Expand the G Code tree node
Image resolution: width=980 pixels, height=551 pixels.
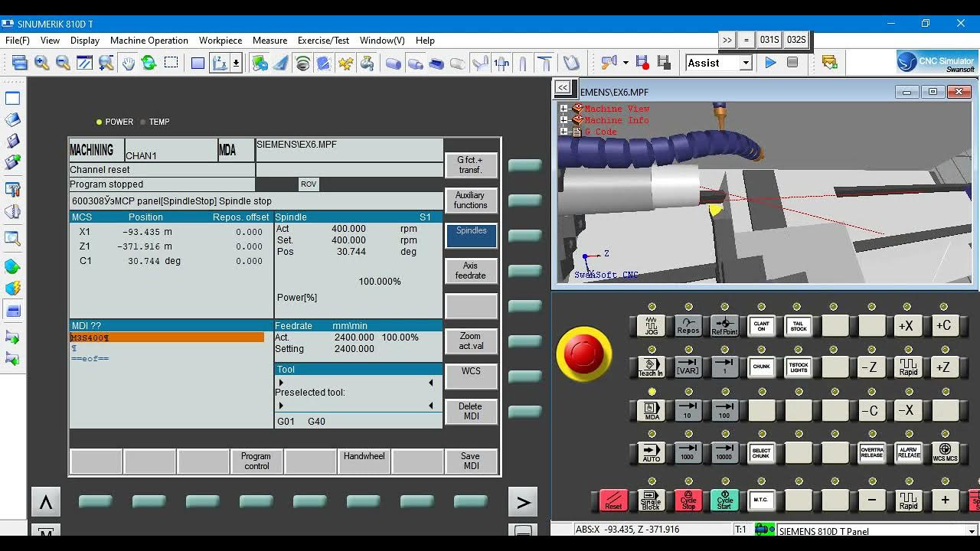563,132
